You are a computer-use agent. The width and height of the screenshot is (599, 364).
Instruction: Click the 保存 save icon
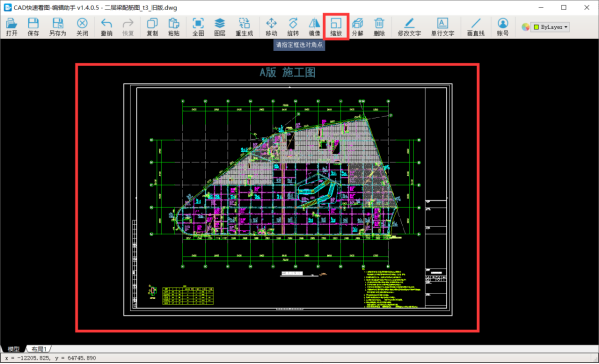(33, 27)
